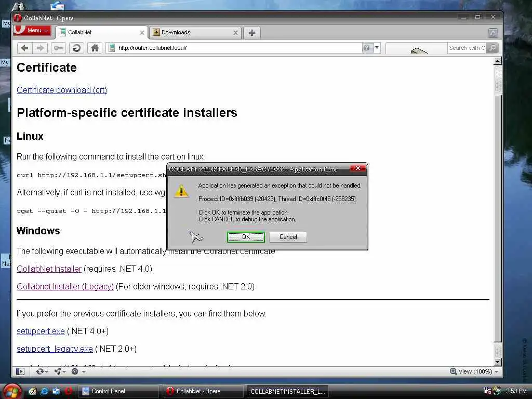532x399 pixels.
Task: Switch to CollabNet - Opera taskbar button
Action: 203,392
